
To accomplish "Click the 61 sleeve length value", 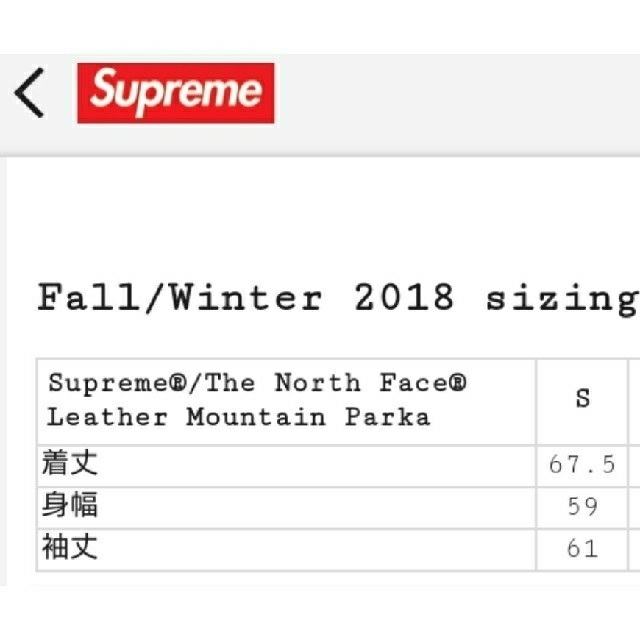I will pyautogui.click(x=582, y=549).
